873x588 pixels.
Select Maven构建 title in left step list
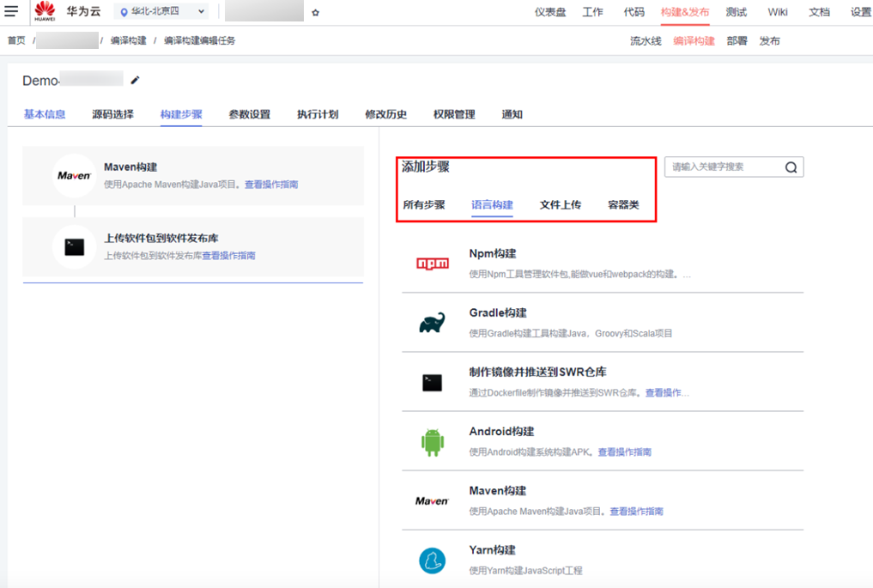click(130, 167)
